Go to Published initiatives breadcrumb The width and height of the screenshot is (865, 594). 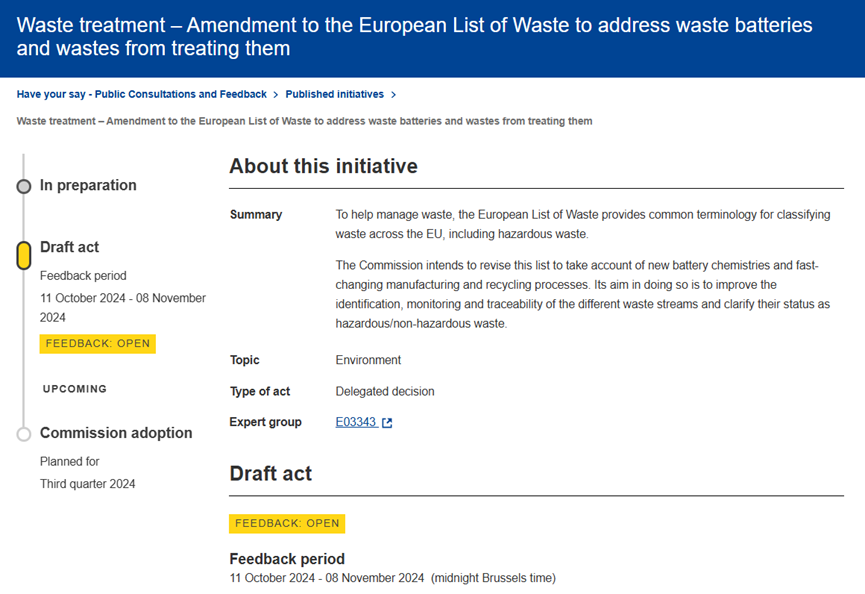334,94
